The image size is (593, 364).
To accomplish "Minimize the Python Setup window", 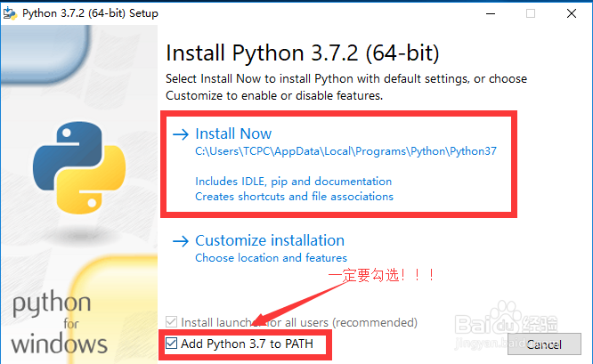I will tap(490, 13).
